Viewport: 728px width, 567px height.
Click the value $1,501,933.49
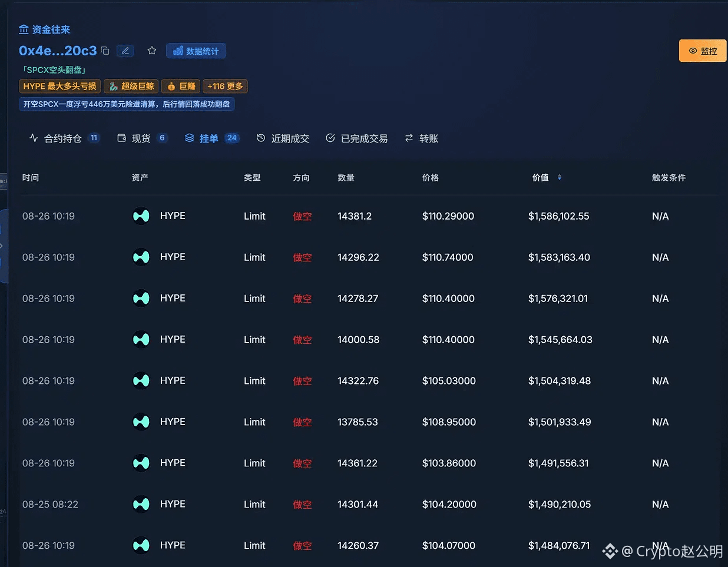click(560, 422)
